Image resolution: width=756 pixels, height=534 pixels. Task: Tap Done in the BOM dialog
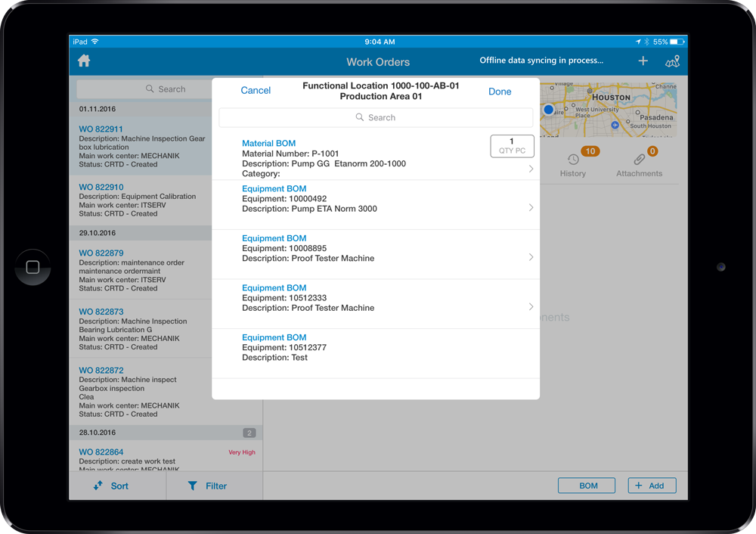[x=500, y=92]
